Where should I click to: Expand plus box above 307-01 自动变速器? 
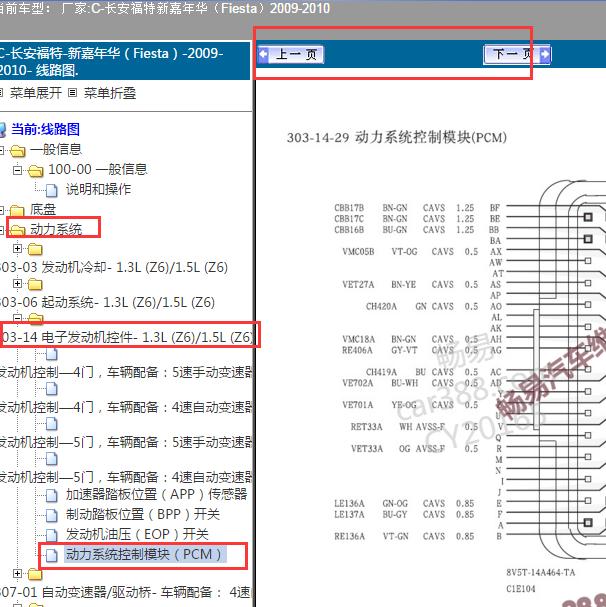click(x=17, y=573)
